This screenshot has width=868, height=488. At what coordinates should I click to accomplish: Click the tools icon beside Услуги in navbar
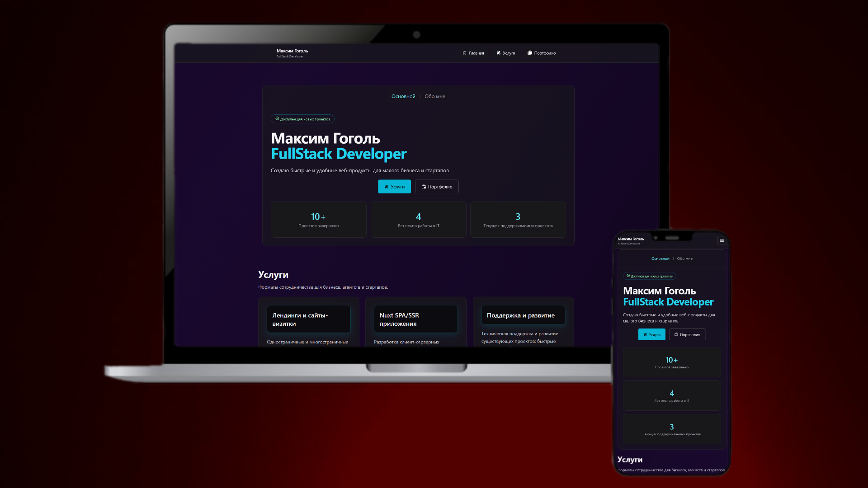(x=498, y=53)
